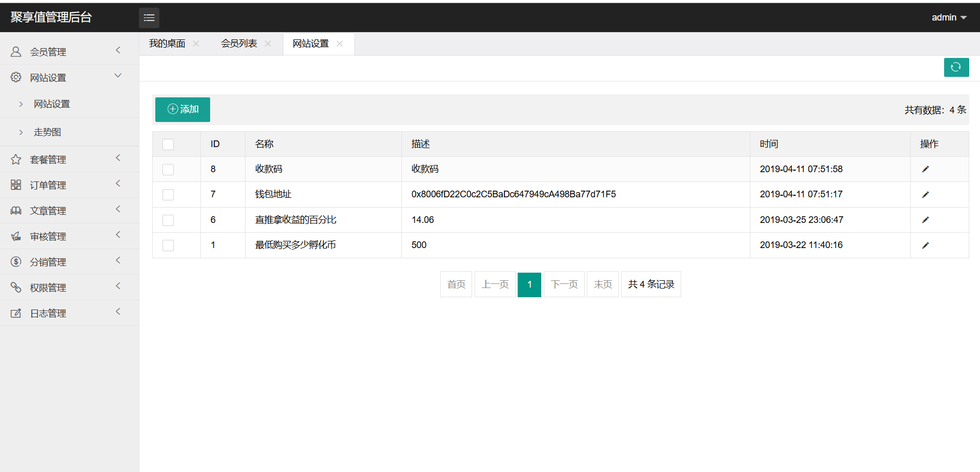Click the hamburger menu toggle icon
The width and height of the screenshot is (980, 472).
149,18
